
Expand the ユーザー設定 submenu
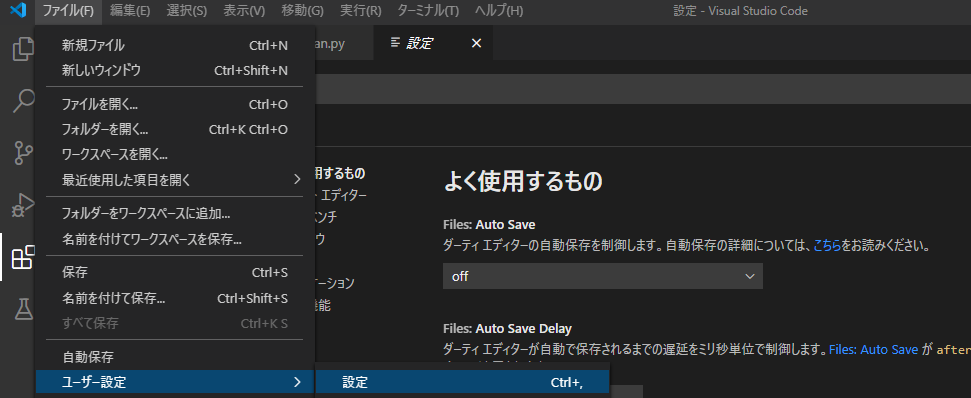tap(175, 382)
